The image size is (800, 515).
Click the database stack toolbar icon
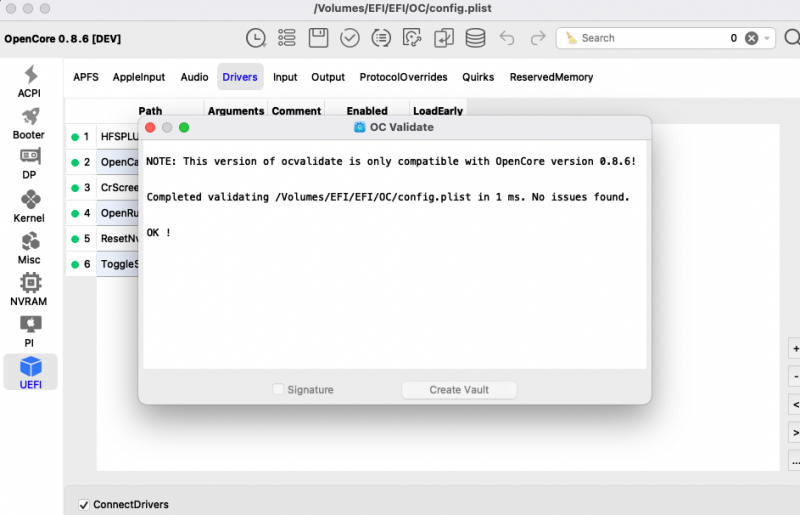pos(475,38)
